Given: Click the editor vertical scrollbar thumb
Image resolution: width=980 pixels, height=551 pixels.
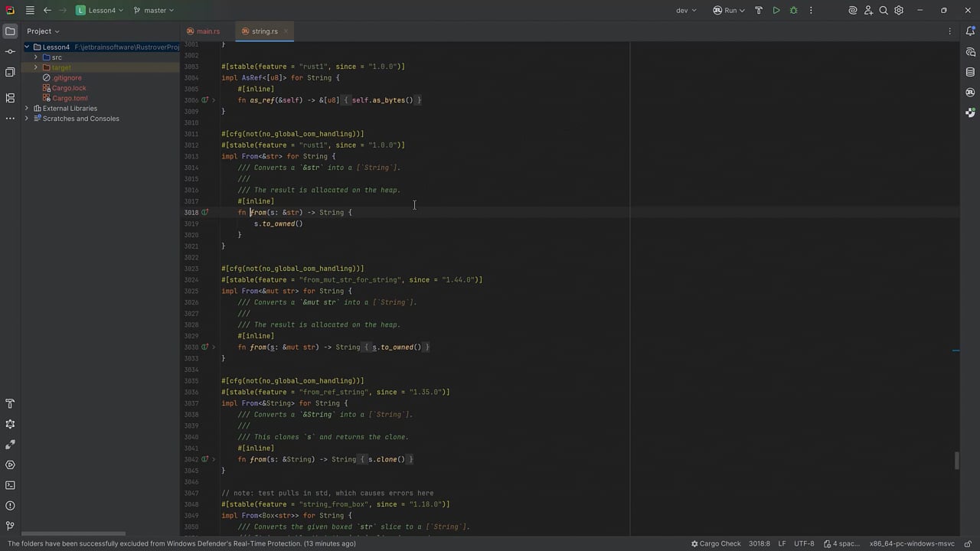Looking at the screenshot, I should click(x=956, y=461).
